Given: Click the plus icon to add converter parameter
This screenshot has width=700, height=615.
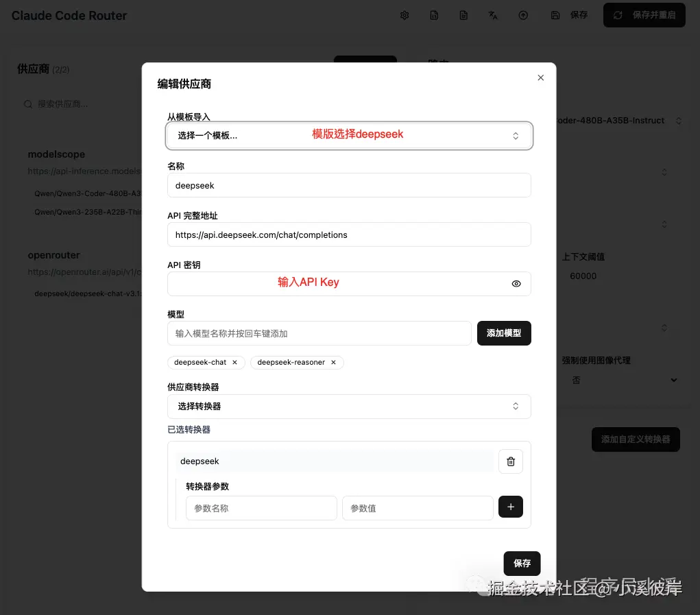Looking at the screenshot, I should point(510,507).
